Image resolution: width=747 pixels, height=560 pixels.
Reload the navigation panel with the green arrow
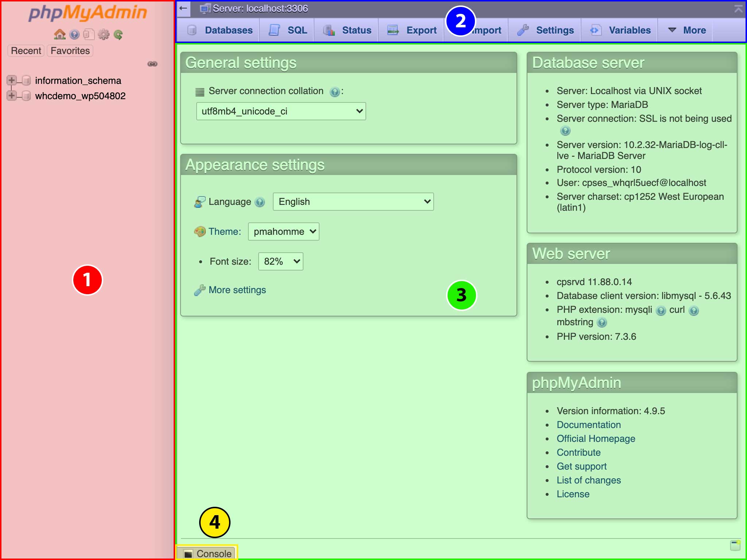(118, 35)
